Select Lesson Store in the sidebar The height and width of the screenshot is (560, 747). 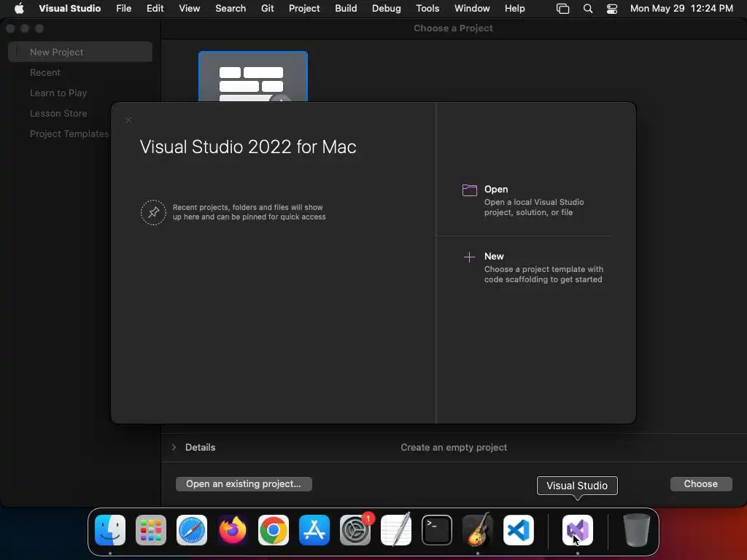point(58,113)
